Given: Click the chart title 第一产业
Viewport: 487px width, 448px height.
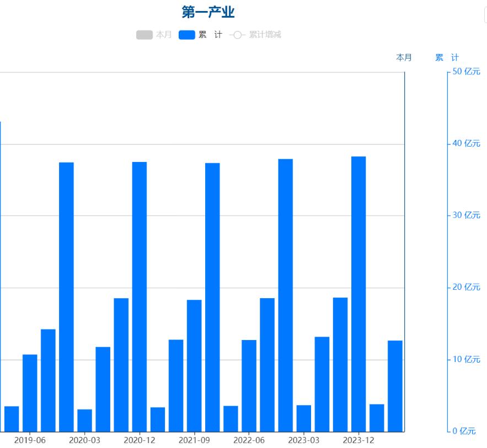Looking at the screenshot, I should coord(208,12).
